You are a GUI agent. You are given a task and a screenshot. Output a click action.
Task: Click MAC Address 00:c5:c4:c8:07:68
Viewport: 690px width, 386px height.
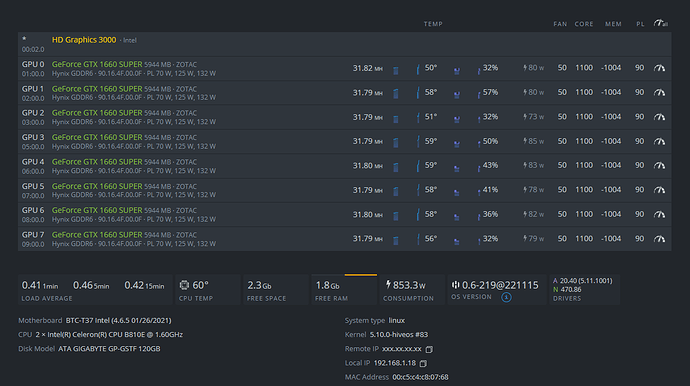(x=420, y=377)
